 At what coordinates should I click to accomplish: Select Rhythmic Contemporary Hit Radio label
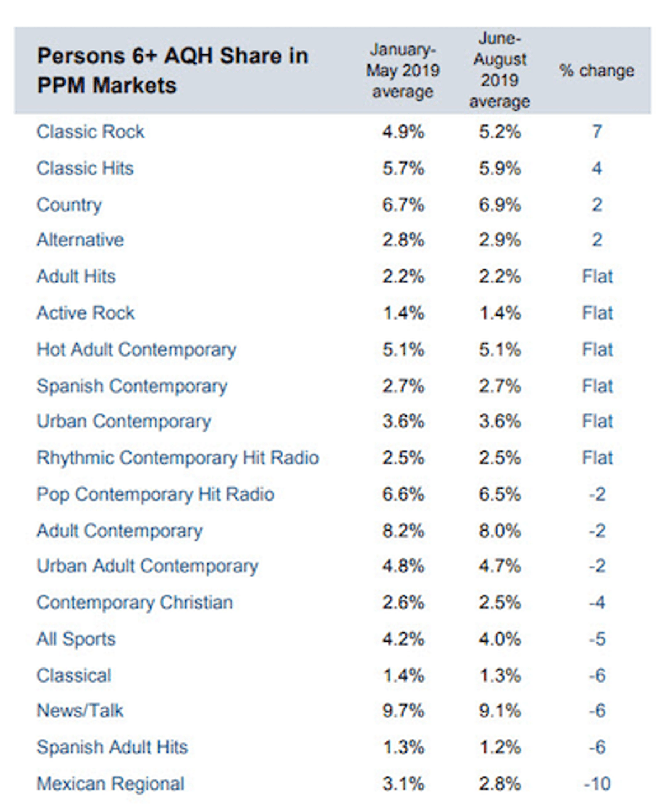(178, 458)
